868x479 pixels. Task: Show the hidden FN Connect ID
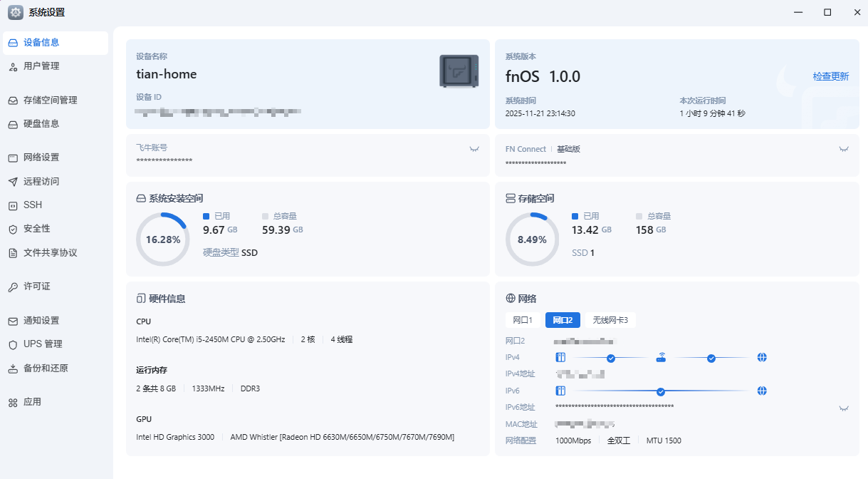tap(844, 149)
